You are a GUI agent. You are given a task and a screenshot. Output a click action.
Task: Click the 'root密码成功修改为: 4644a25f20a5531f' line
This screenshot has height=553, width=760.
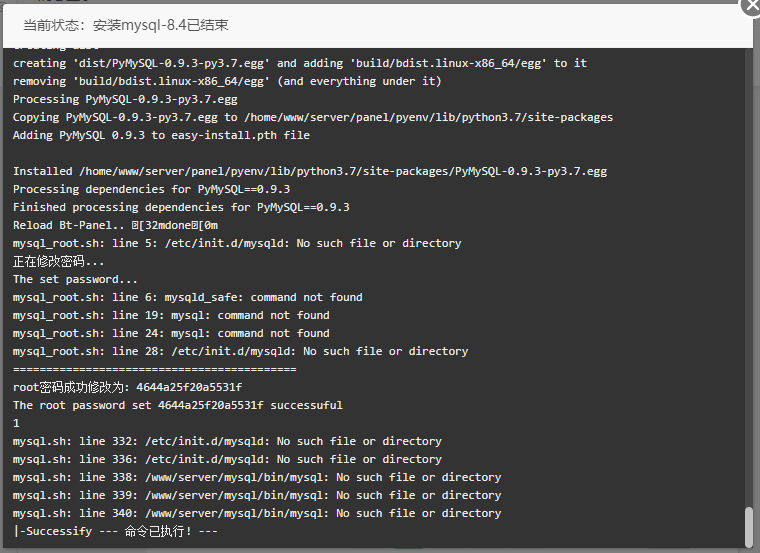coord(127,387)
